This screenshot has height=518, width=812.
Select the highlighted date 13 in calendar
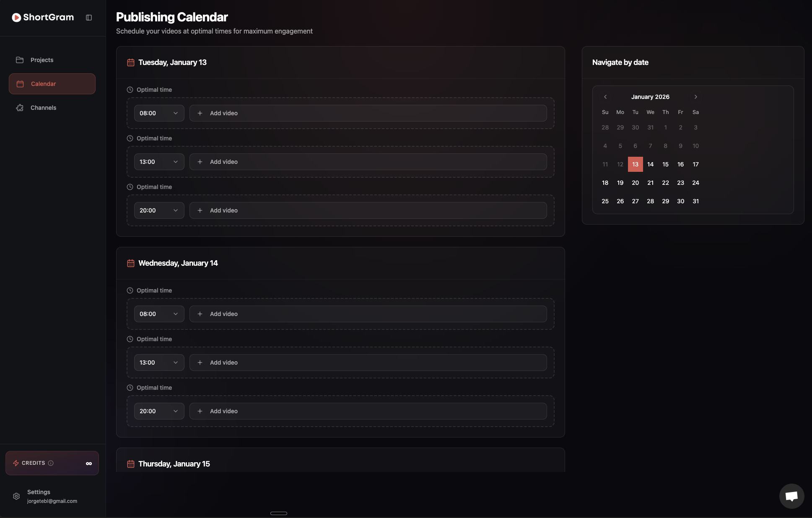coord(635,164)
